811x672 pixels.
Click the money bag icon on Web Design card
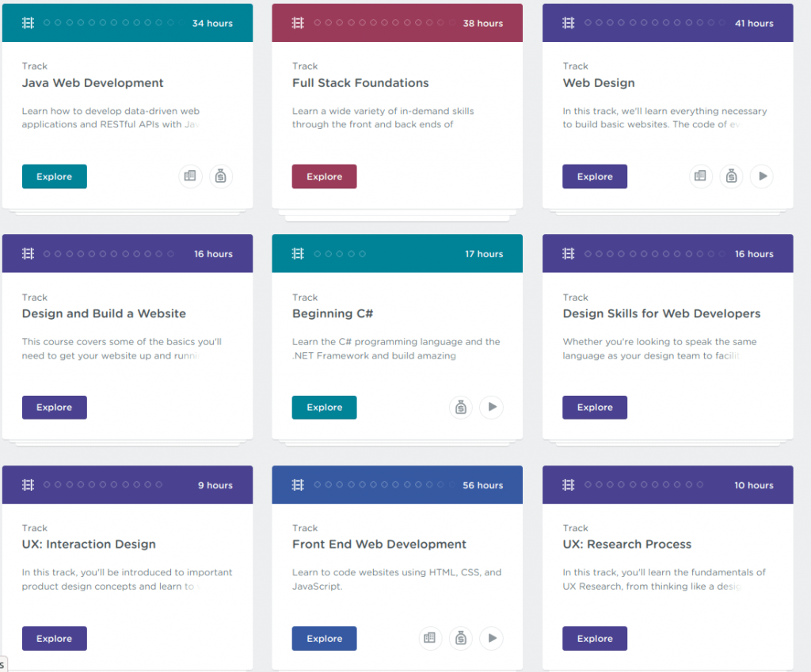731,177
